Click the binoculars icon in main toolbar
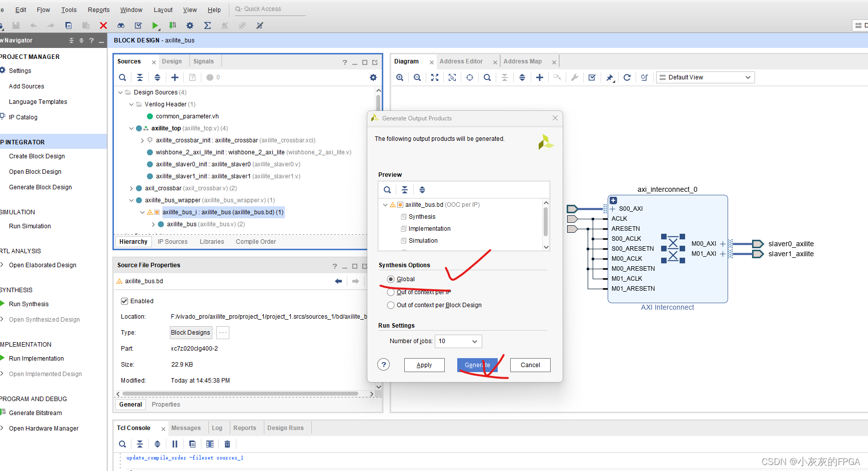The height and width of the screenshot is (471, 868). [x=121, y=25]
